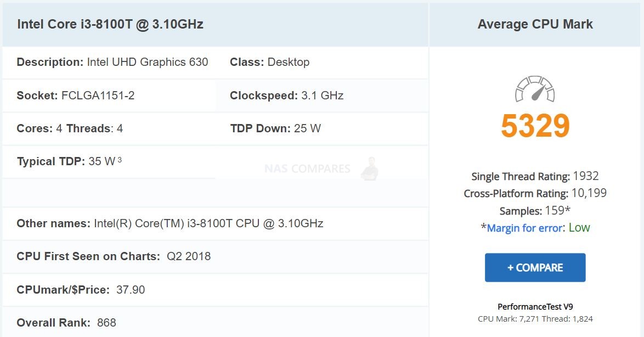This screenshot has height=337, width=644.
Task: Click the PerformanceTest V9 label
Action: 535,307
